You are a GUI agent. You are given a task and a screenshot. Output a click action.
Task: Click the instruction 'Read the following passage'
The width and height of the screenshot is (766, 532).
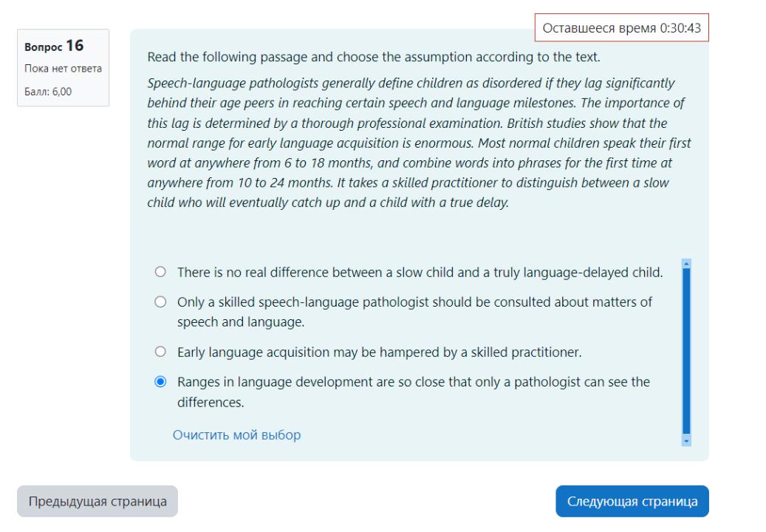pos(374,57)
